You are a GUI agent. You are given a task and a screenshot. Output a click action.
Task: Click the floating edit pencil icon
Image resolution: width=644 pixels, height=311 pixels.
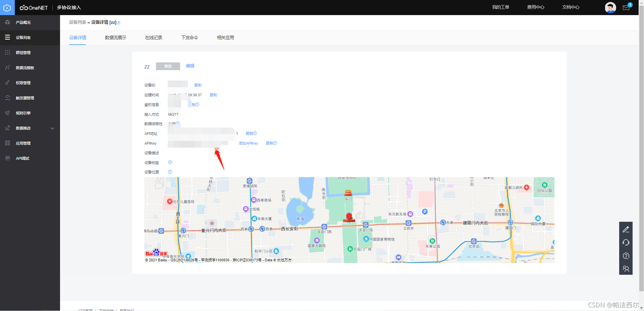tap(626, 229)
